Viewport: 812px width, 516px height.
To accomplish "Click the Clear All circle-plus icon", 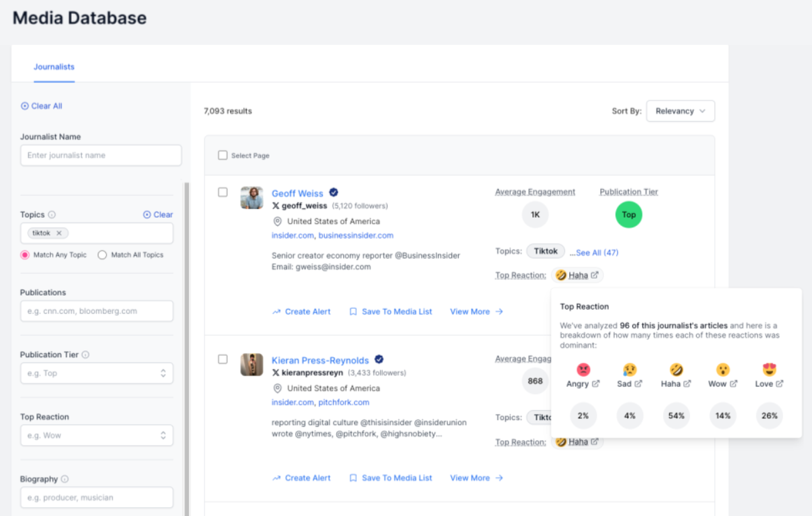I will point(25,106).
